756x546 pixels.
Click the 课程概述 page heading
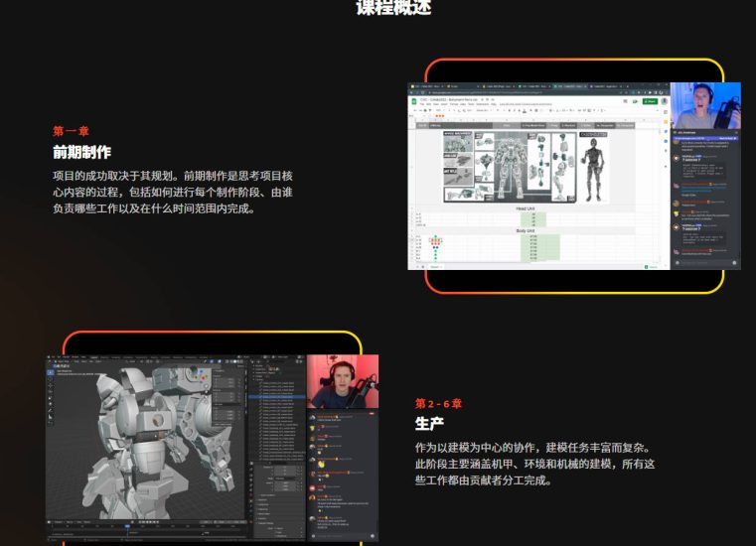[393, 7]
